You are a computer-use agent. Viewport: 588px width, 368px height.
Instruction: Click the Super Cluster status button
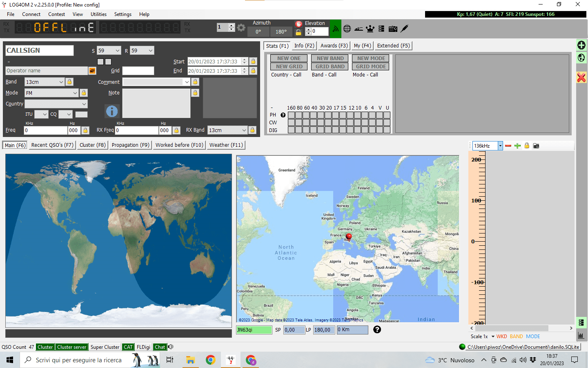point(105,347)
